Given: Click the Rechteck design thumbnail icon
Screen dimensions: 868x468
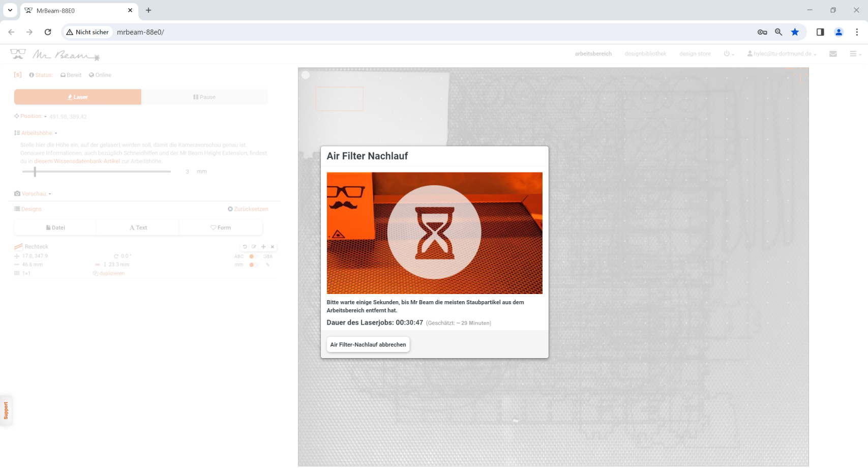Looking at the screenshot, I should [x=18, y=247].
